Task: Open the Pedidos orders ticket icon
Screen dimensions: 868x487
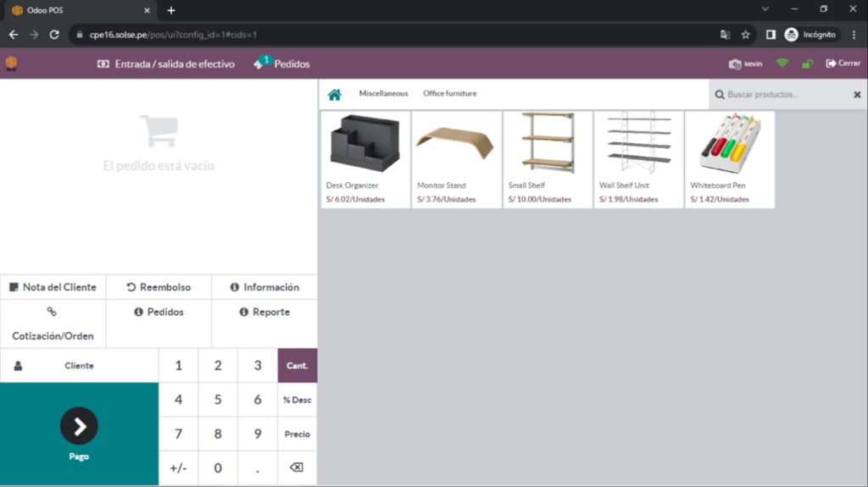Action: click(x=259, y=64)
